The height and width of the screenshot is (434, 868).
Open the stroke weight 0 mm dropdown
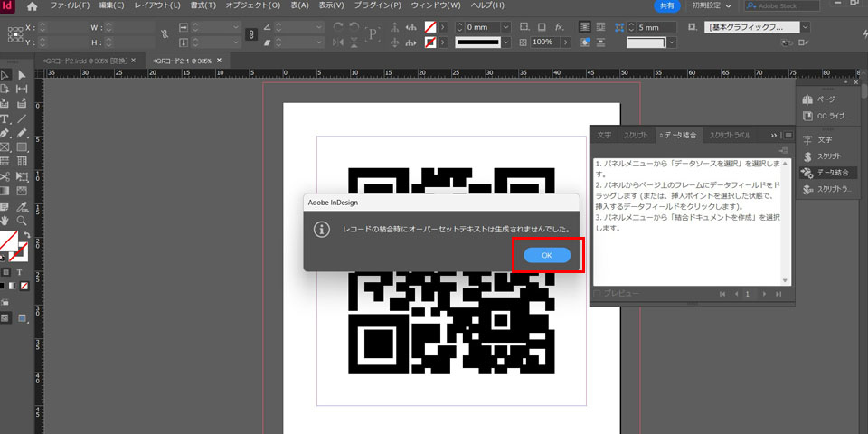pyautogui.click(x=505, y=27)
